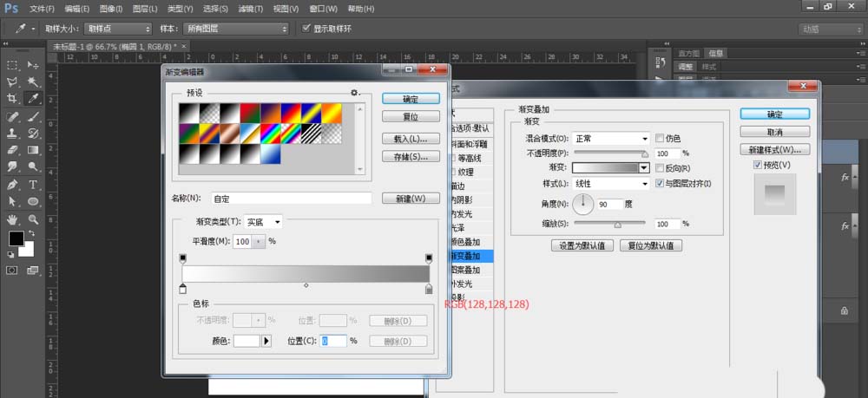Check the 纹理 style option
868x398 pixels.
[x=454, y=172]
